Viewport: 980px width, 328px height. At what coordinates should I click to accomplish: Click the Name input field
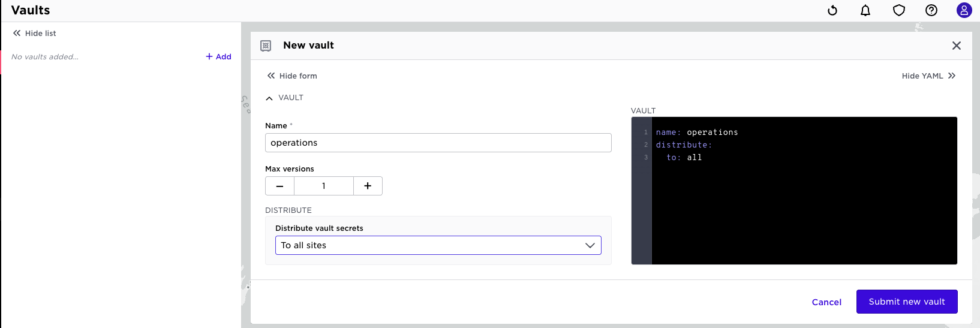[x=438, y=143]
